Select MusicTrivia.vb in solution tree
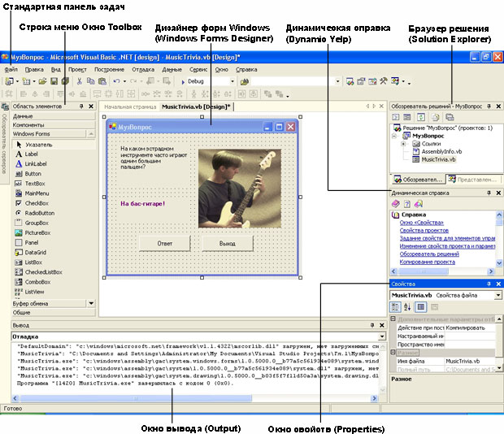 [x=438, y=159]
